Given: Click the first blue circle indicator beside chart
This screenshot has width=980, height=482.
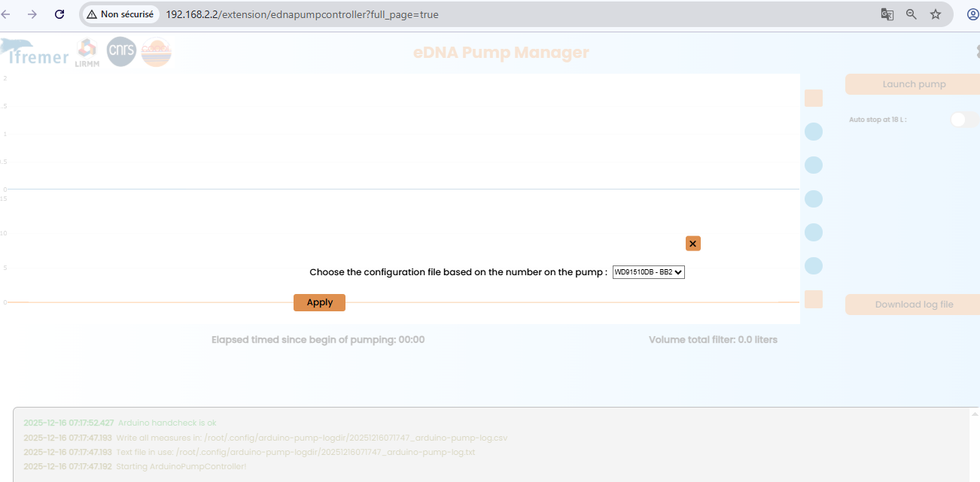Looking at the screenshot, I should point(814,132).
